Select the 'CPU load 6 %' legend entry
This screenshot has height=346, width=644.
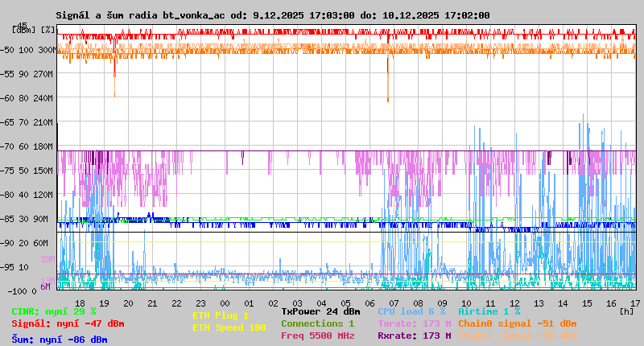pyautogui.click(x=411, y=311)
